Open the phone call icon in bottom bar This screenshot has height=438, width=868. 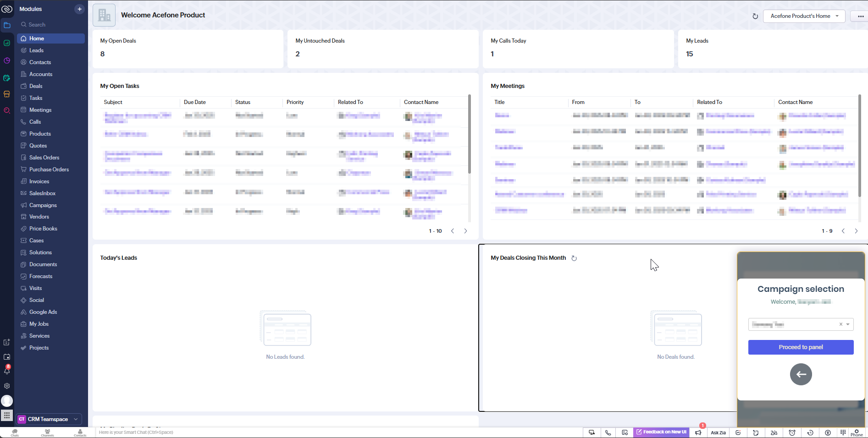click(x=608, y=433)
